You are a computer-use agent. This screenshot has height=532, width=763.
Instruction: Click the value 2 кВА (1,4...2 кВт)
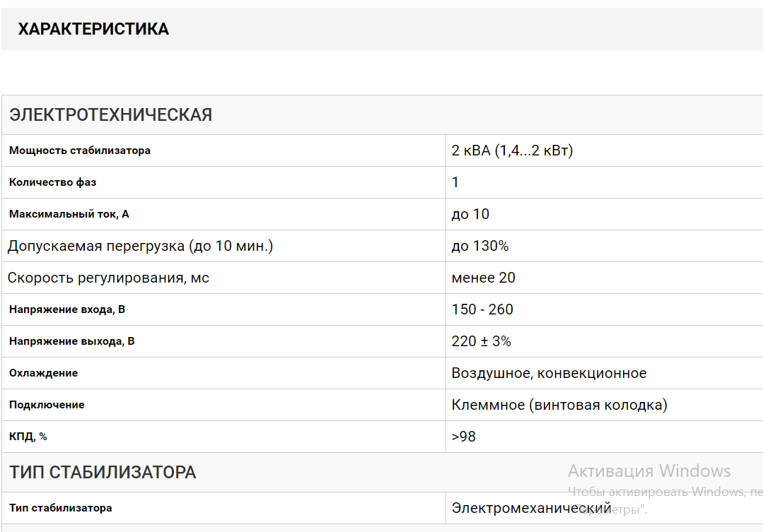[512, 150]
